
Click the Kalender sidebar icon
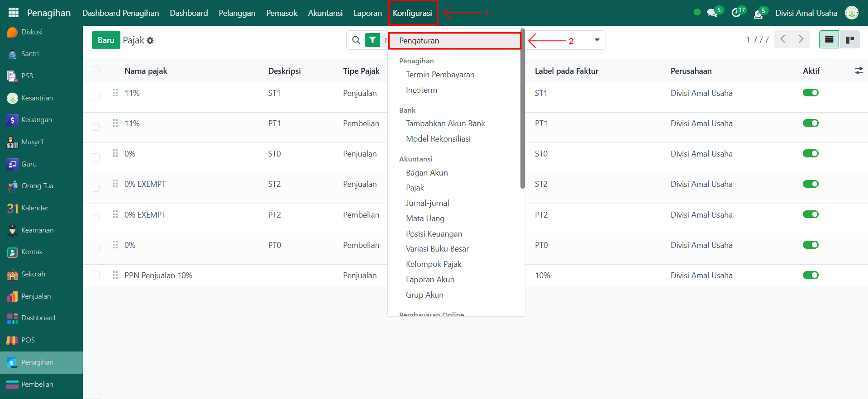tap(13, 208)
